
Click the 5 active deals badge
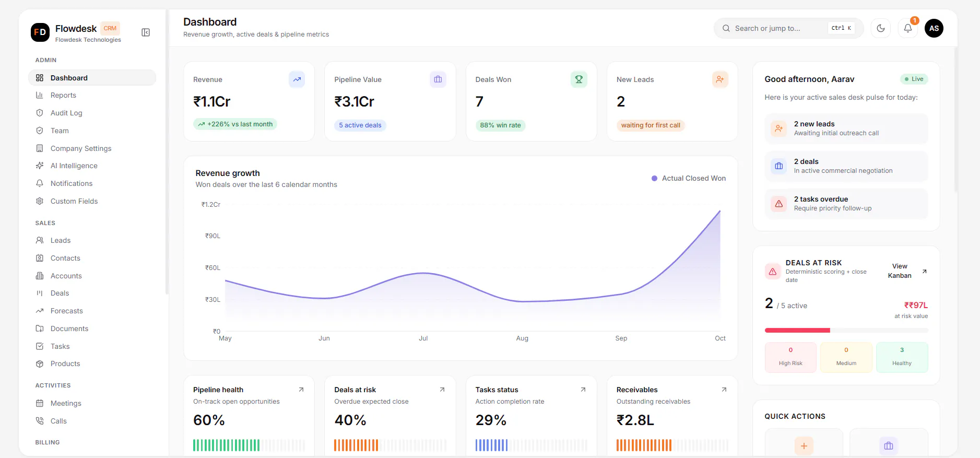click(360, 125)
